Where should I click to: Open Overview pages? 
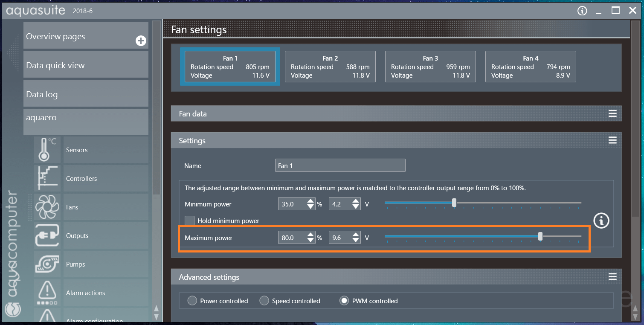(x=86, y=35)
